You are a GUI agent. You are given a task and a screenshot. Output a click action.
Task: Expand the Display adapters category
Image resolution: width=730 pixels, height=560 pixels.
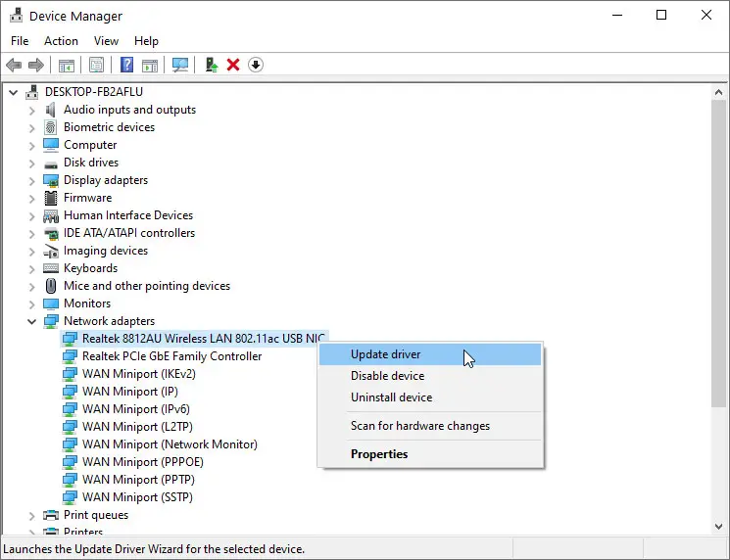[x=31, y=181]
